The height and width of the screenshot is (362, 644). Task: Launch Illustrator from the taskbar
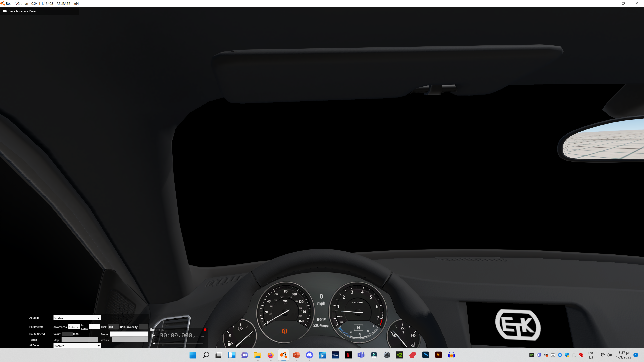click(439, 355)
